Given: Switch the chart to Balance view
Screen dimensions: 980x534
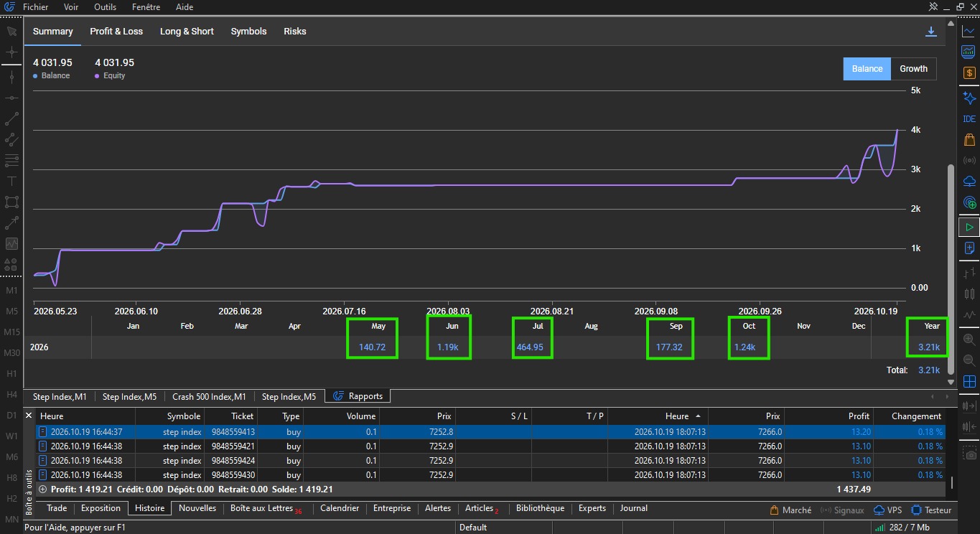Looking at the screenshot, I should [867, 69].
